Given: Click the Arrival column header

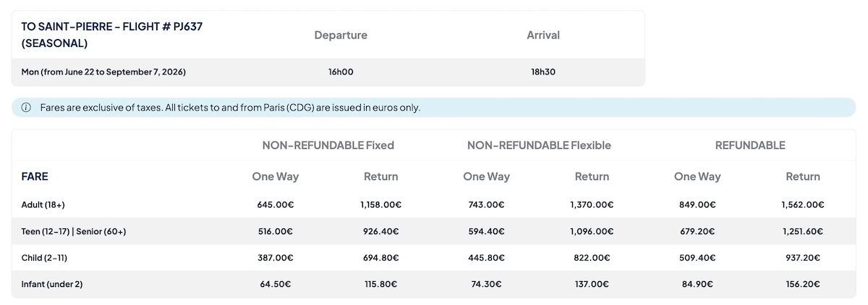Looking at the screenshot, I should pyautogui.click(x=543, y=35).
